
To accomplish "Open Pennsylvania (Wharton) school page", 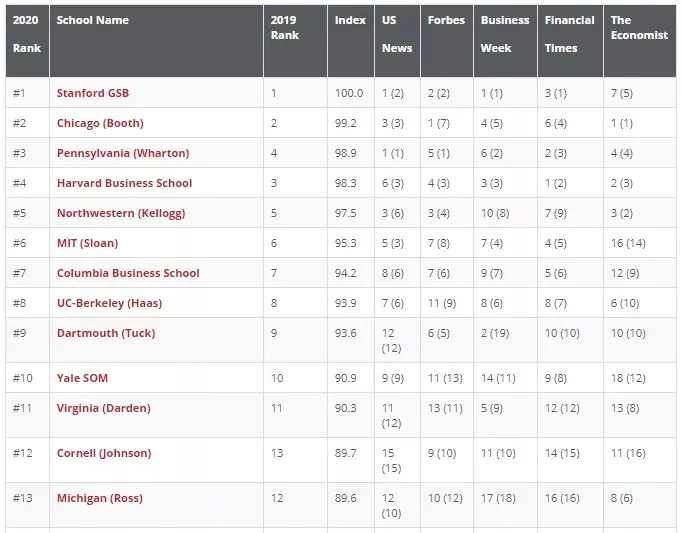I will click(123, 153).
